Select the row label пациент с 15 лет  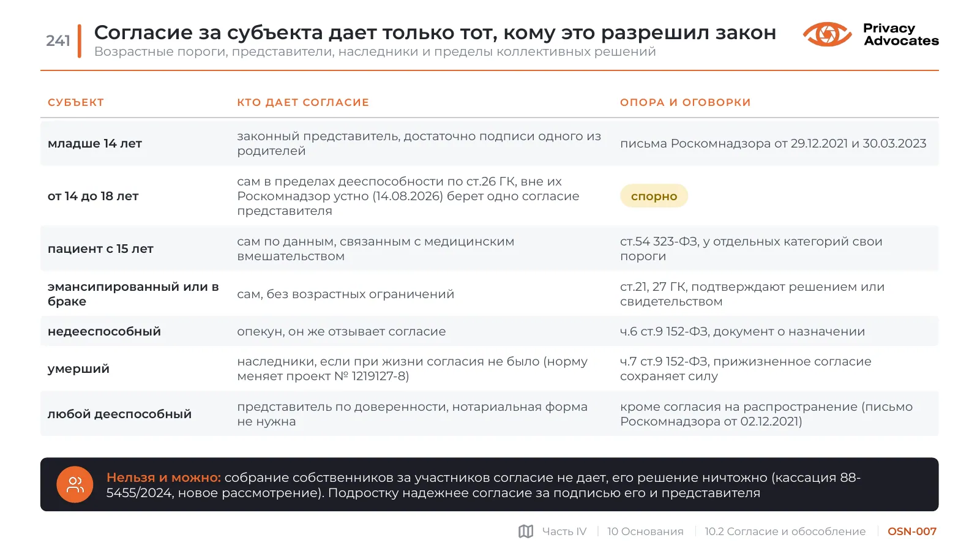pyautogui.click(x=100, y=249)
